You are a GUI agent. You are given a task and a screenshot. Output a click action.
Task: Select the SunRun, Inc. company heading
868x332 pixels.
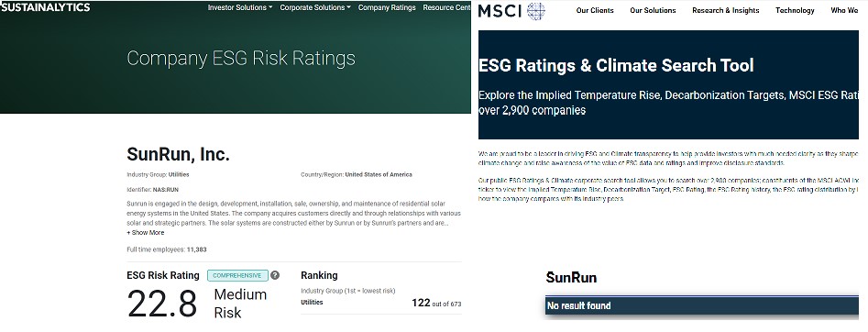click(178, 154)
